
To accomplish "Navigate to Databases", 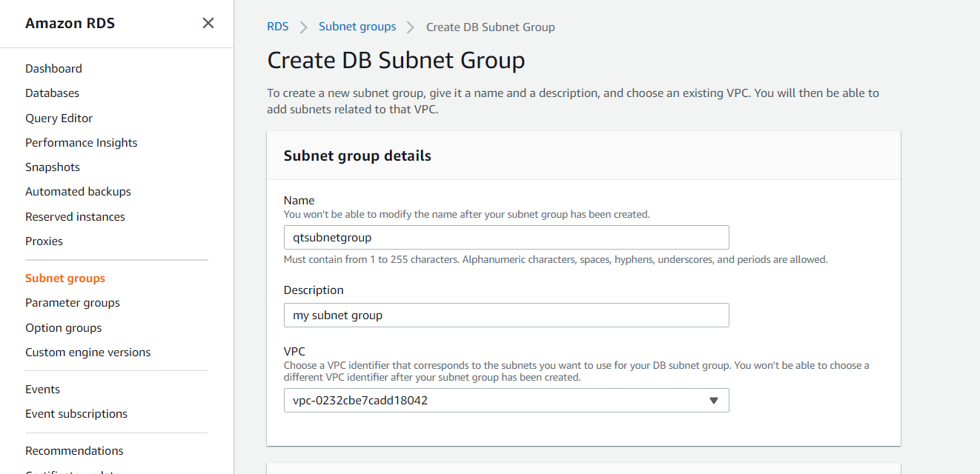I will click(x=52, y=93).
